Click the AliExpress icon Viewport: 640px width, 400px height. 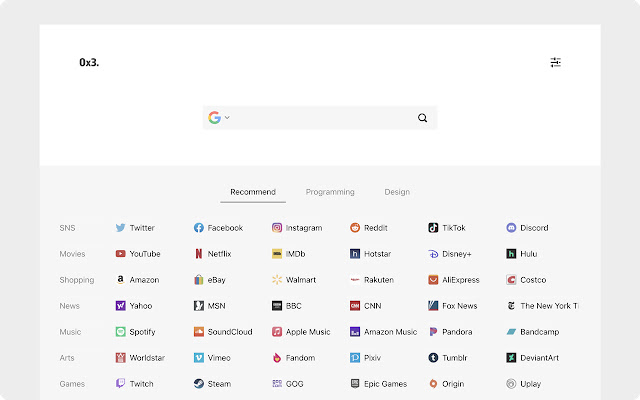click(x=433, y=280)
